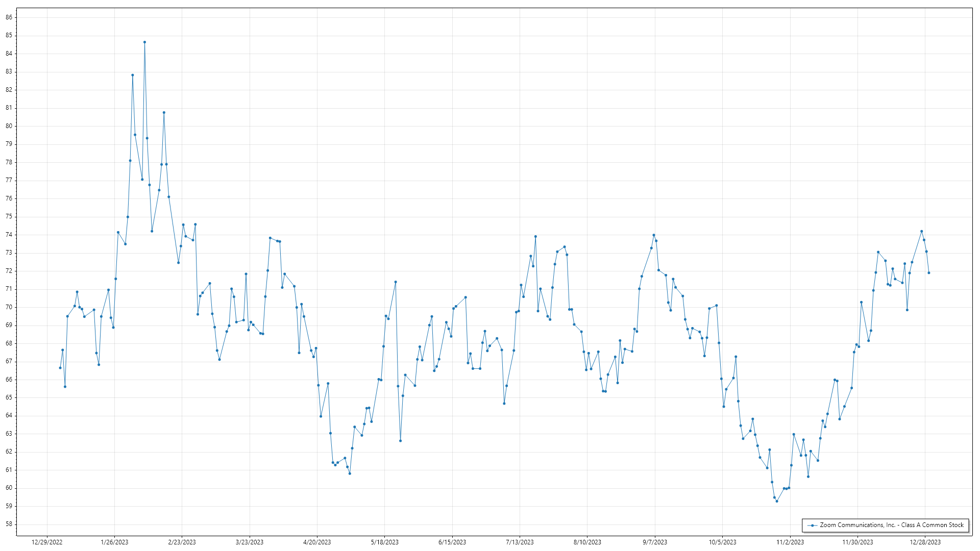This screenshot has width=980, height=551.
Task: Click the 12/29/2022 x-axis date label
Action: [x=47, y=542]
